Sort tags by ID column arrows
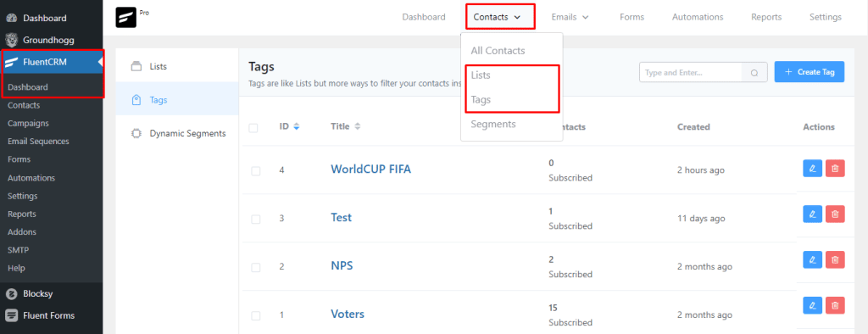The image size is (868, 334). coord(296,127)
